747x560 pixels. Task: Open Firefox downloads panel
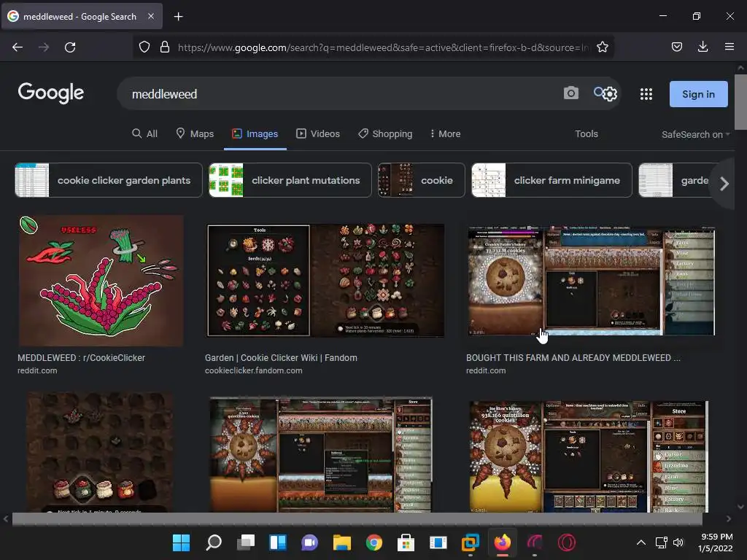pyautogui.click(x=703, y=47)
